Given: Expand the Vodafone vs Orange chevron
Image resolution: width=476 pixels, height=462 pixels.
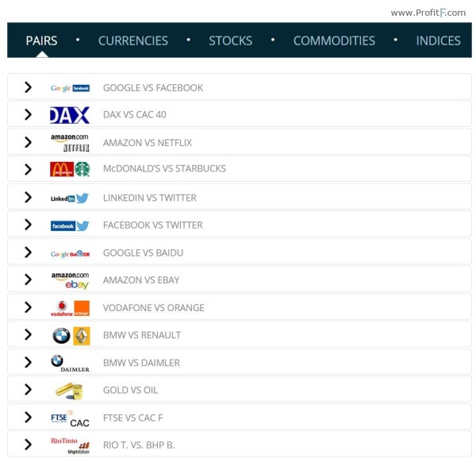Looking at the screenshot, I should point(28,307).
